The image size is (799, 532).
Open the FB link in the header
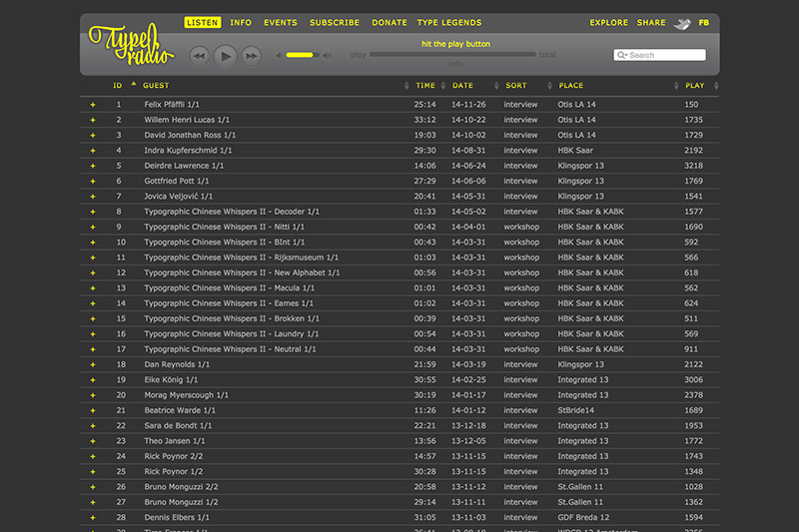pos(704,23)
